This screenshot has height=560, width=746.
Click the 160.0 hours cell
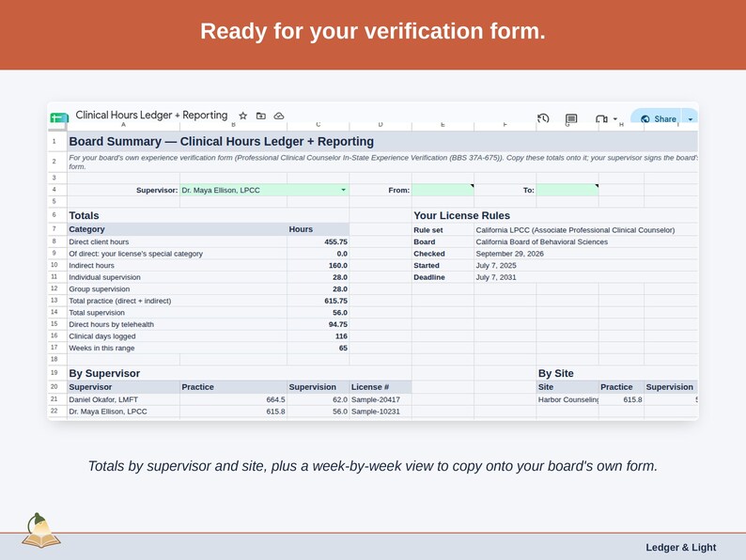point(319,266)
